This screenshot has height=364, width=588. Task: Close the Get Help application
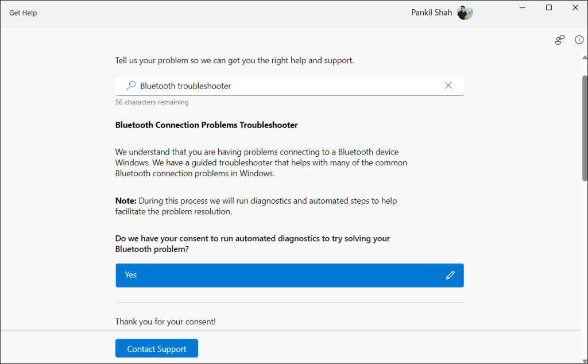[x=575, y=7]
